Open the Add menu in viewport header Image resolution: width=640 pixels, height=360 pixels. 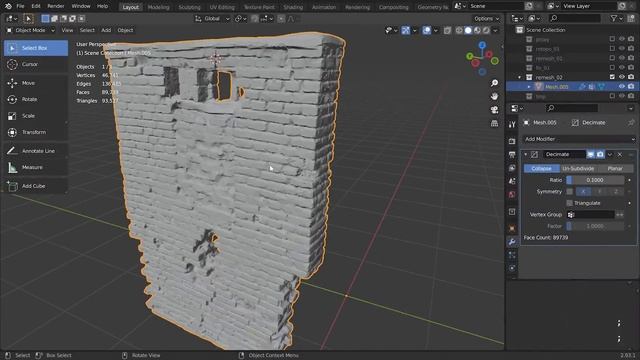pyautogui.click(x=106, y=30)
